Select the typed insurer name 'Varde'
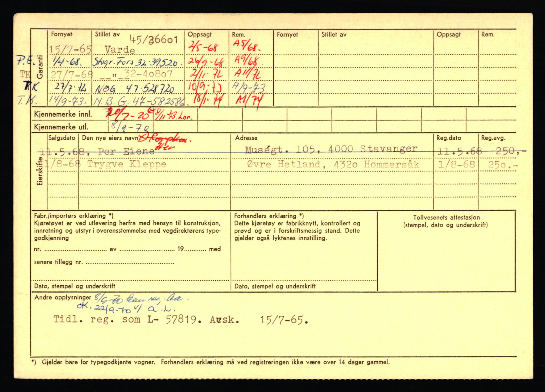Screen dimensions: 545x392 tap(120, 50)
